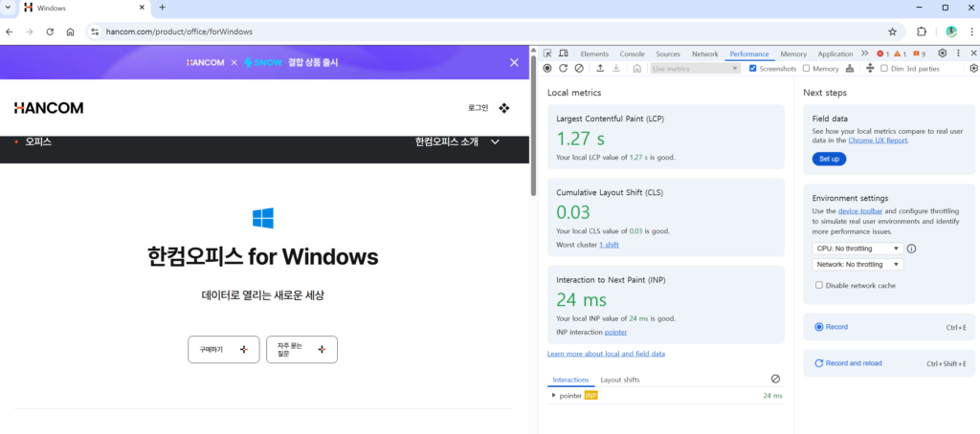Image resolution: width=980 pixels, height=434 pixels.
Task: Go to the performance home icon
Action: click(636, 69)
